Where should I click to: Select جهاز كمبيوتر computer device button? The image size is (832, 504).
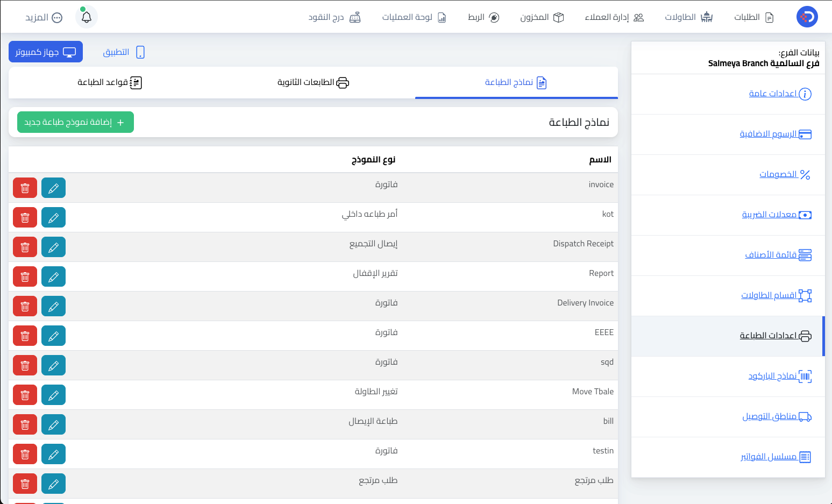[x=46, y=52]
